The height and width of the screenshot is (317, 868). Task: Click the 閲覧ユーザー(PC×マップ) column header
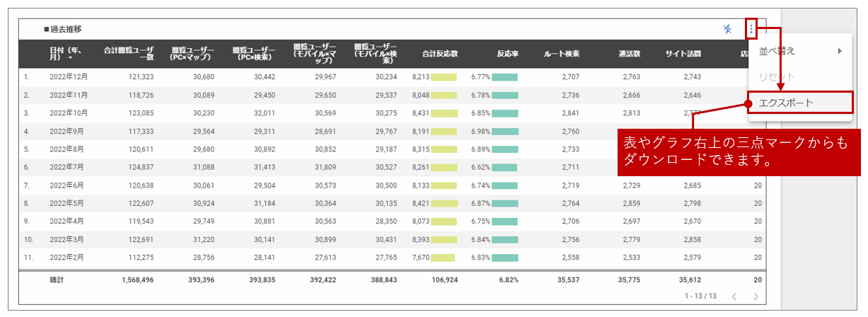(x=192, y=54)
